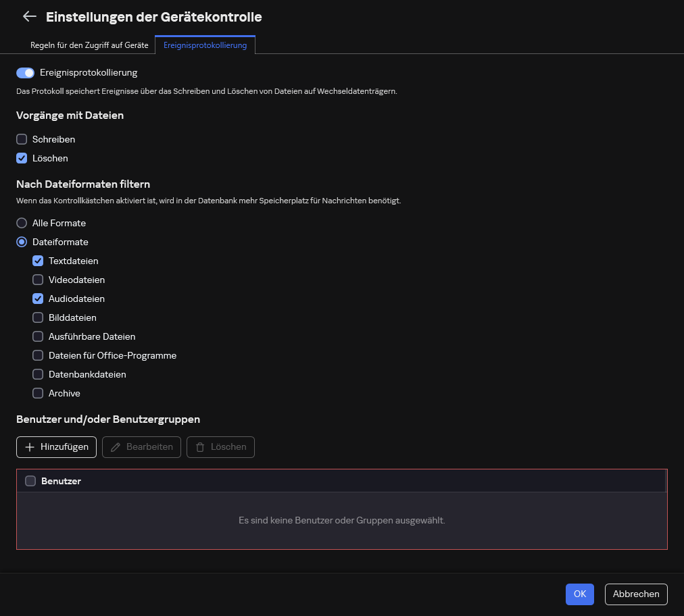Screen dimensions: 684x616
Task: Enable Dateien für Office-Programme
Action: point(38,355)
